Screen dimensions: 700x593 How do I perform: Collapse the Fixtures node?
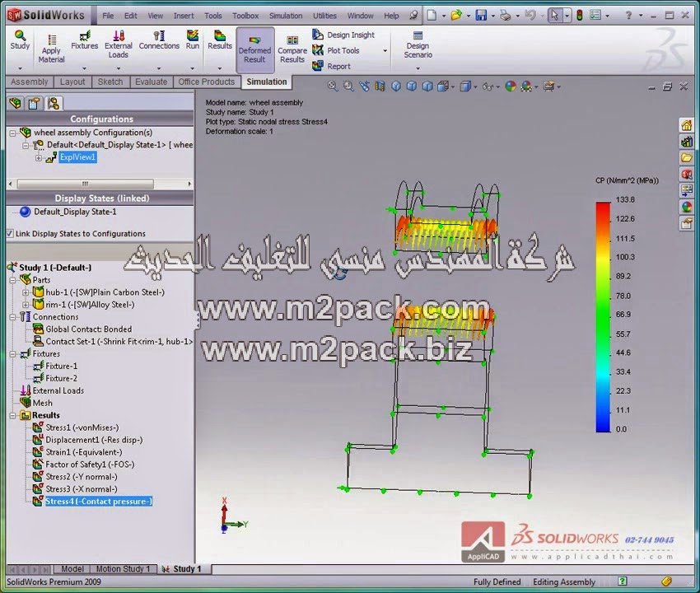(13, 354)
